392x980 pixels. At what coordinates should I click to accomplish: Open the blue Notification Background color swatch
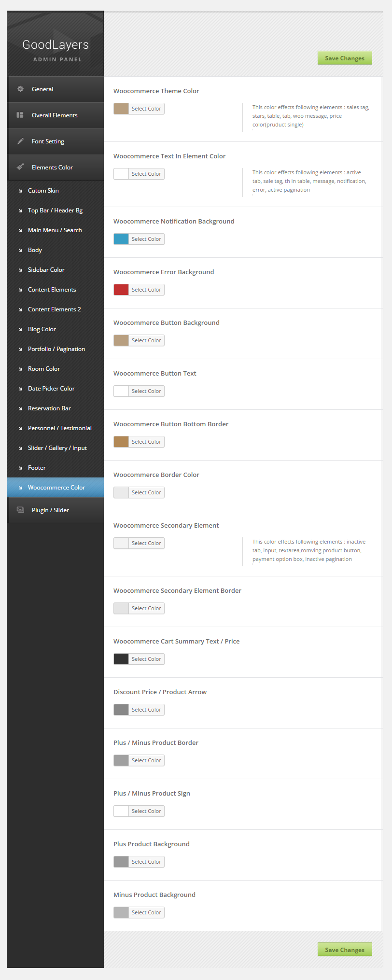[121, 239]
